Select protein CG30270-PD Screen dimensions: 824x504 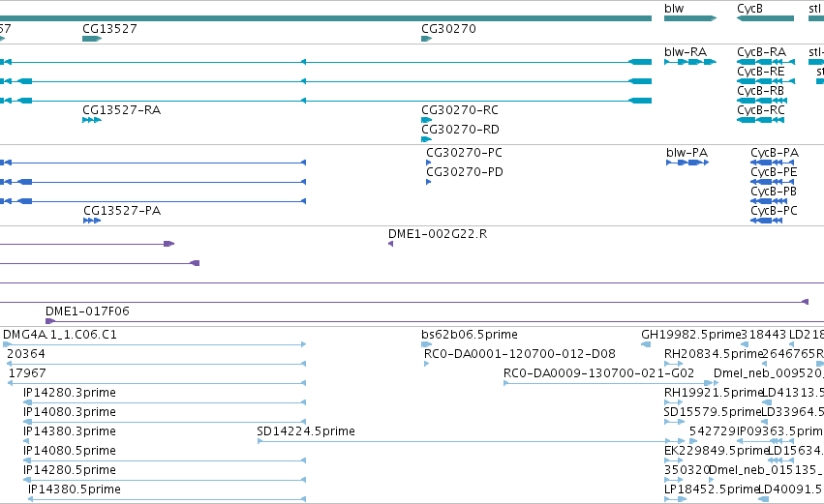(x=465, y=172)
